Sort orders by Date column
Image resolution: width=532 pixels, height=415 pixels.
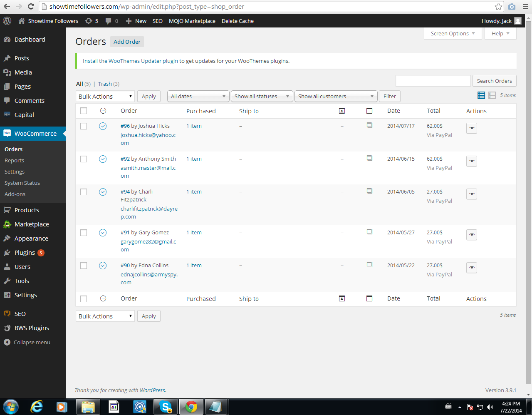point(393,111)
